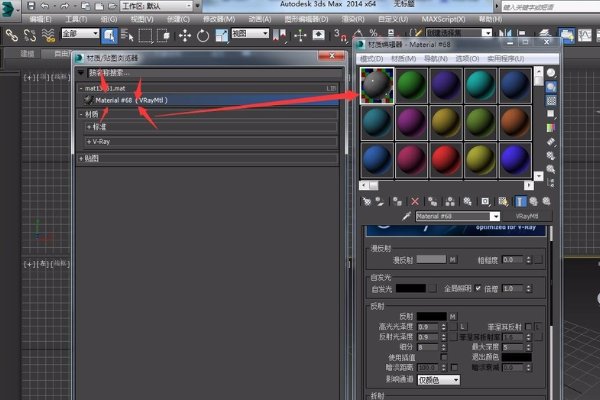Open the browser options triangle menu

click(81, 72)
